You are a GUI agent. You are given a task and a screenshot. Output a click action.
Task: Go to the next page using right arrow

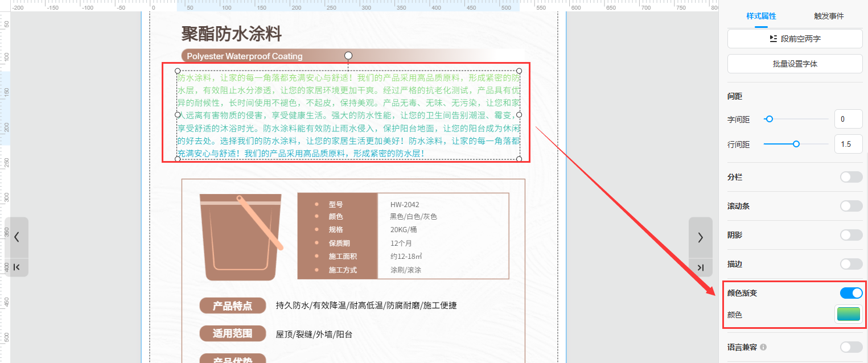(x=700, y=237)
